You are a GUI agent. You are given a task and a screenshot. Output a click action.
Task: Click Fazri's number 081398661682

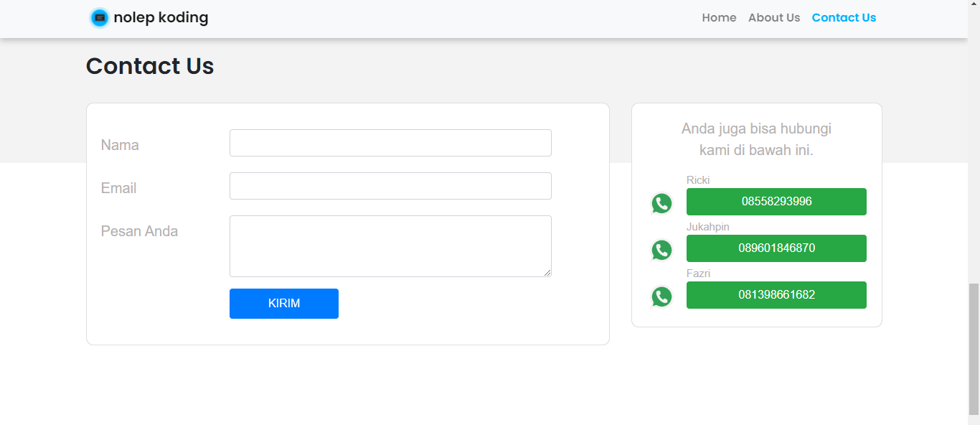pos(776,295)
